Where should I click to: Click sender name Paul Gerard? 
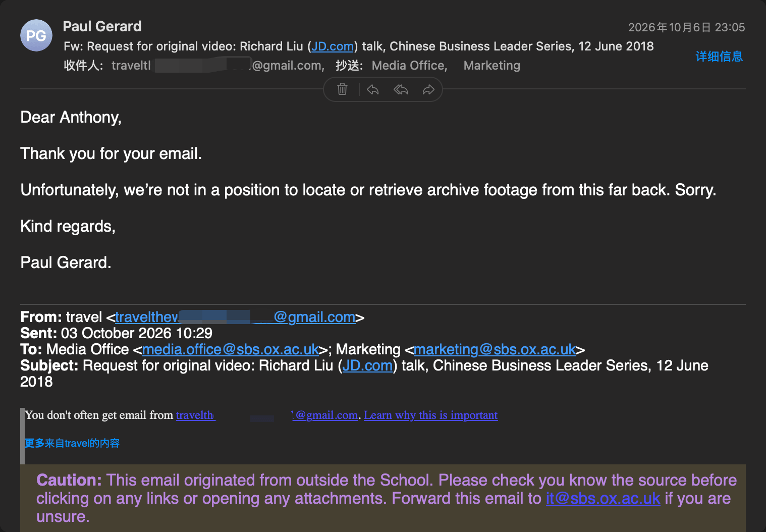102,26
